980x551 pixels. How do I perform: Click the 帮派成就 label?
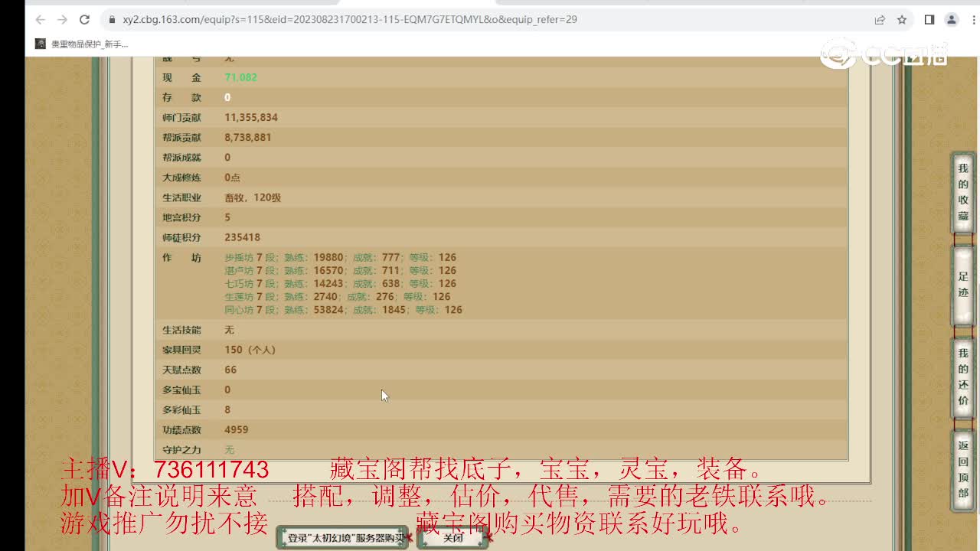point(181,157)
